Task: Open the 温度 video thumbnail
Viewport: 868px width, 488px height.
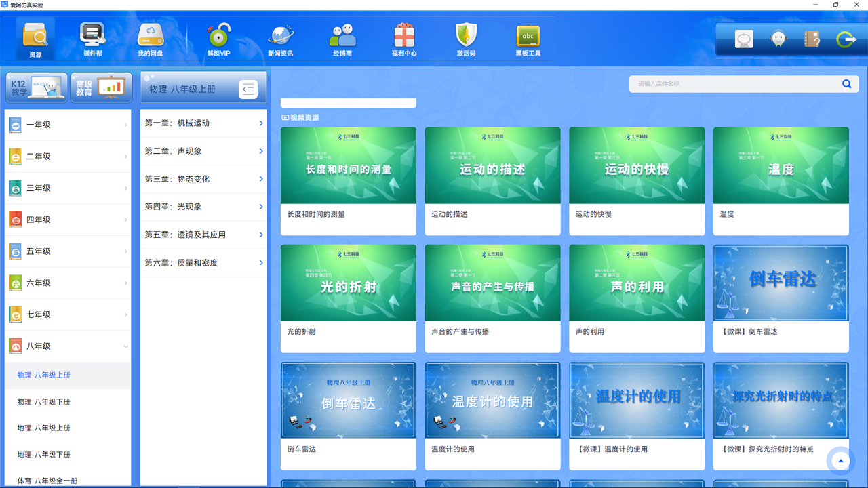Action: (781, 164)
